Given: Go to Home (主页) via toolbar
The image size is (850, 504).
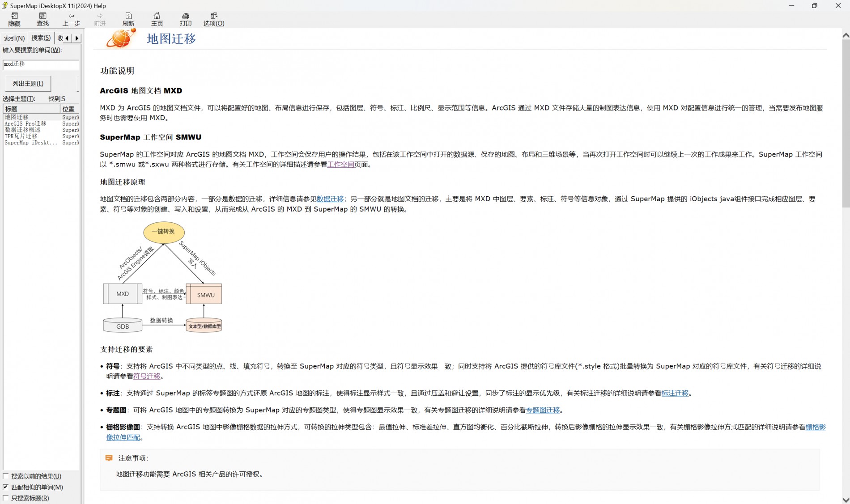Looking at the screenshot, I should pos(157,19).
